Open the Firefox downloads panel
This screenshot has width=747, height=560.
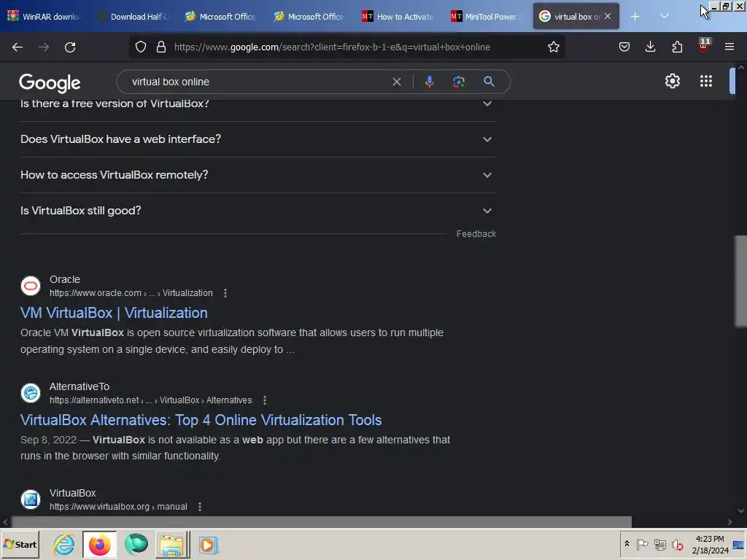click(650, 47)
